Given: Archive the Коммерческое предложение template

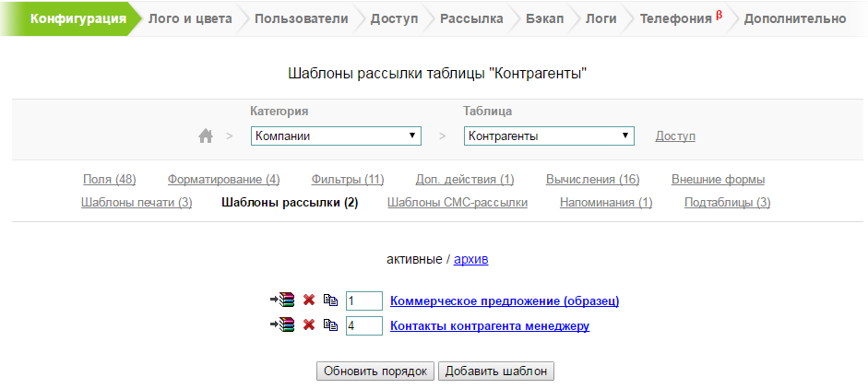Looking at the screenshot, I should [281, 301].
